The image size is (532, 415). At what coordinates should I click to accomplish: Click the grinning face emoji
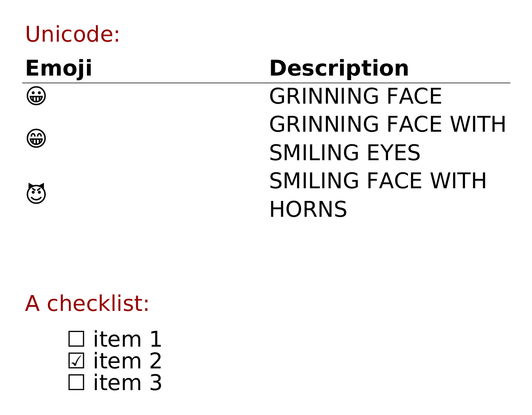[36, 96]
